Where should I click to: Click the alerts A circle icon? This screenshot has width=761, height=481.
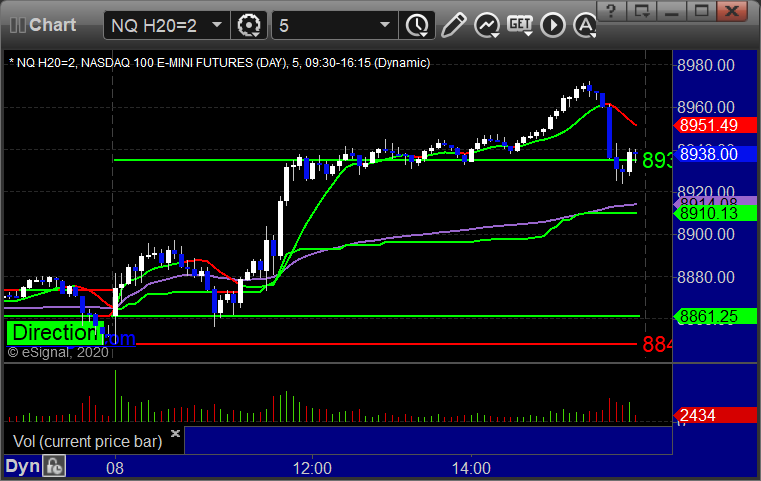coord(585,25)
